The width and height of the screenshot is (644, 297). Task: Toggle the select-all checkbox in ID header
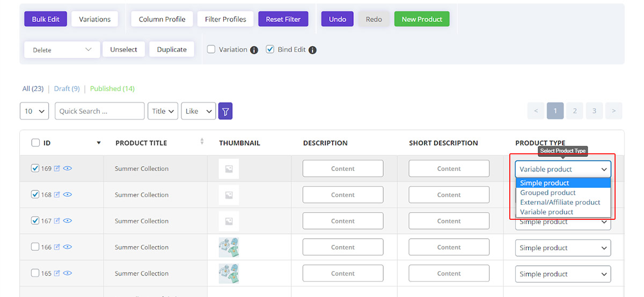point(35,143)
